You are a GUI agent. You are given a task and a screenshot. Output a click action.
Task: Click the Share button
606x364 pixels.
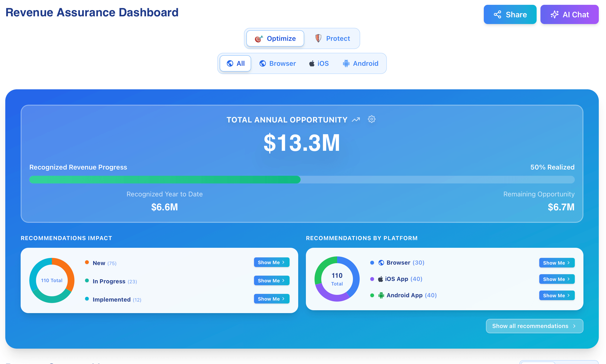point(510,14)
